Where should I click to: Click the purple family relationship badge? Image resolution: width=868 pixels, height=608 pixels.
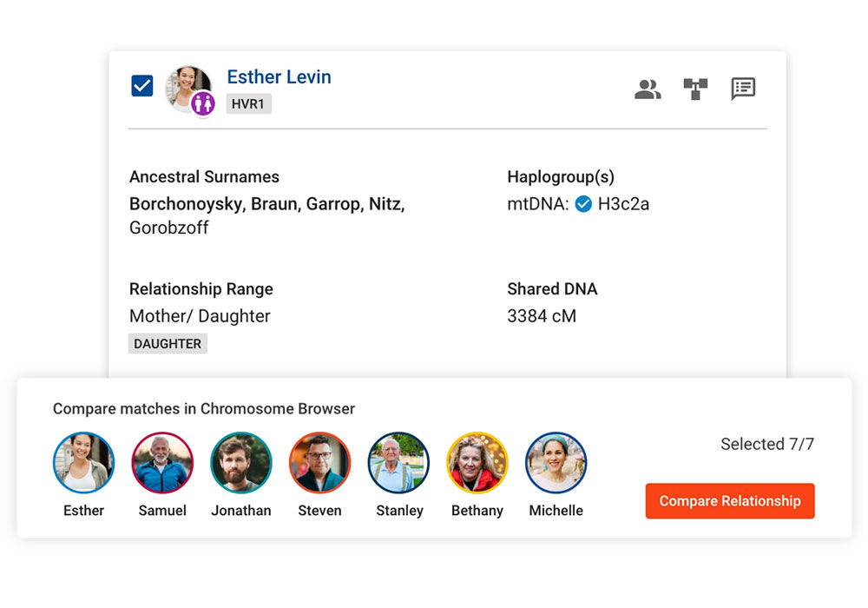pos(203,103)
